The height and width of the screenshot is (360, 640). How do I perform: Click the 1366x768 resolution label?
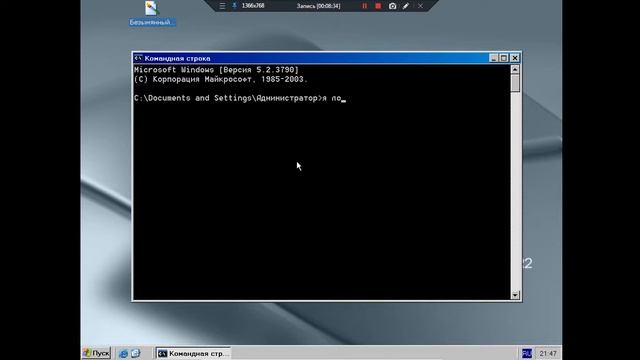click(253, 6)
